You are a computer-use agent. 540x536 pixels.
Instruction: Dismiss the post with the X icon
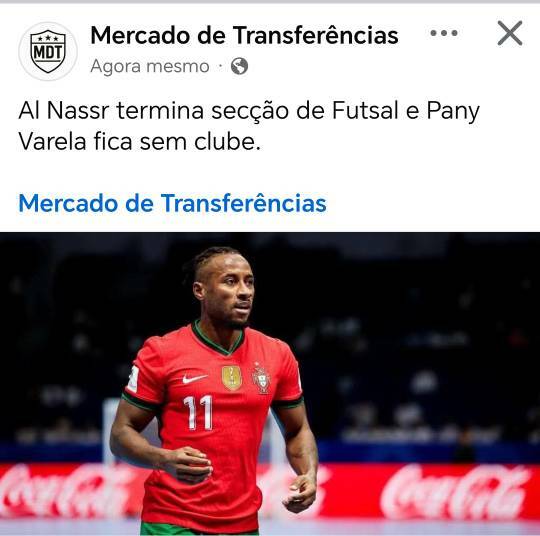tap(510, 33)
